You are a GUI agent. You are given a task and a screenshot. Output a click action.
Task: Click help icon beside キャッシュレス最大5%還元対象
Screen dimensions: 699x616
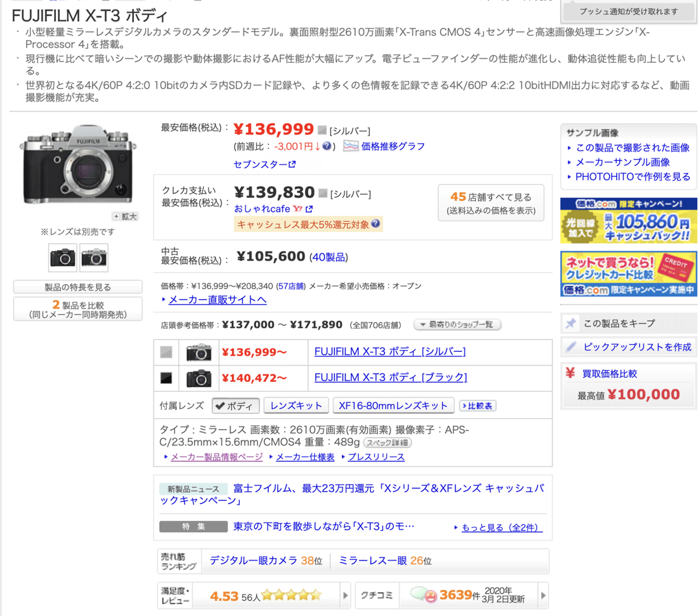pyautogui.click(x=376, y=224)
